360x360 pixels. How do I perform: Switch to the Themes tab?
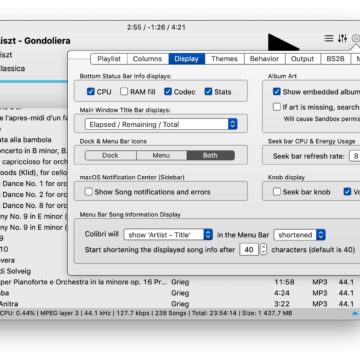pyautogui.click(x=224, y=59)
